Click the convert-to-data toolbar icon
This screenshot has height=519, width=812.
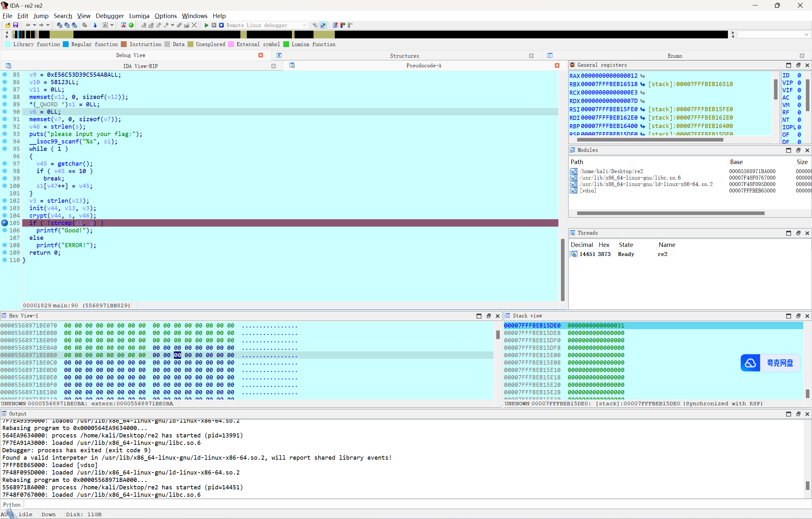coord(151,25)
